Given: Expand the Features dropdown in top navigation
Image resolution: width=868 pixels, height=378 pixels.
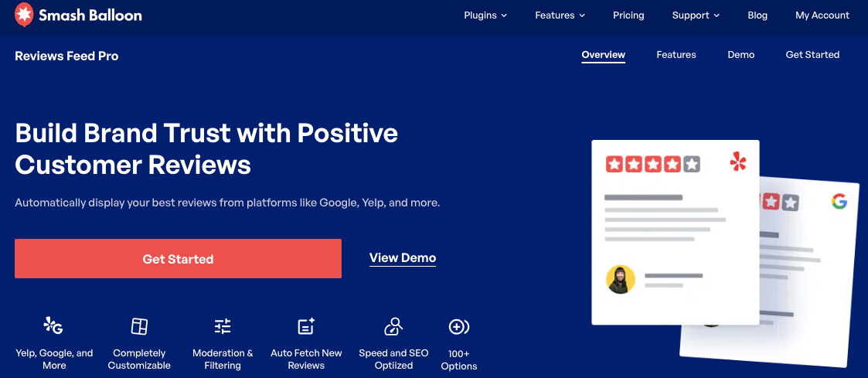Looking at the screenshot, I should tap(560, 15).
